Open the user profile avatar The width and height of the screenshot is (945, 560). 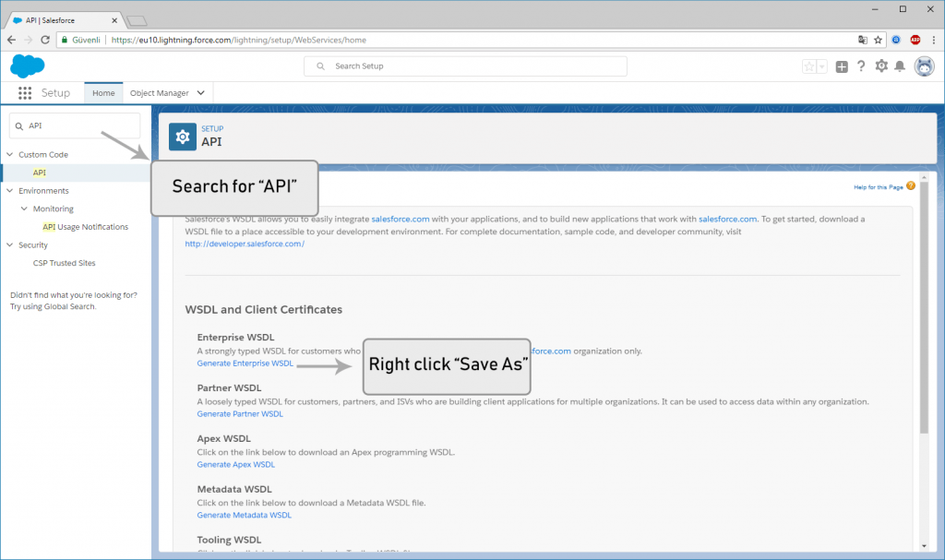click(924, 66)
